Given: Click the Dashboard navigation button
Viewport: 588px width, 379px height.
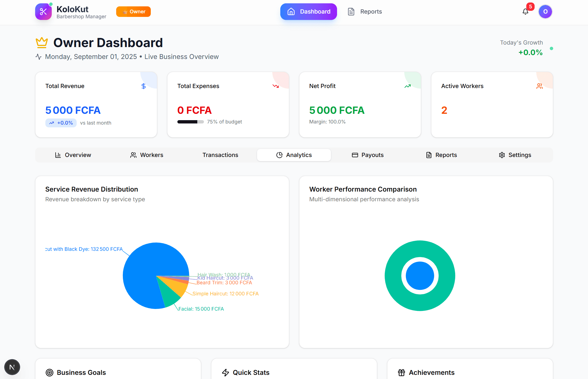Looking at the screenshot, I should (308, 11).
